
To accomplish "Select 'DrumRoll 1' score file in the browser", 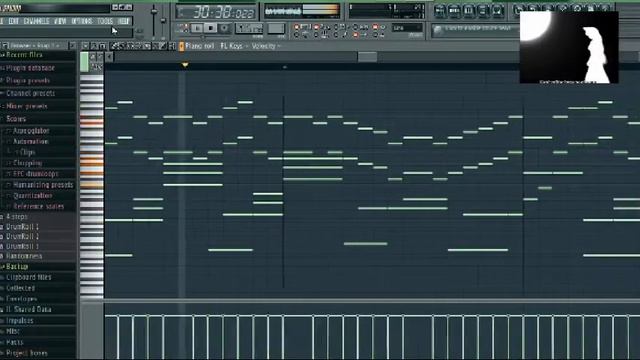I will pos(22,227).
